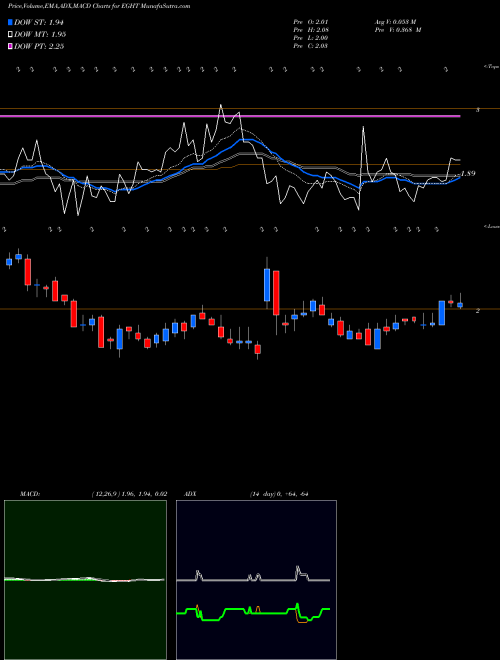Click the axis label 3 on upper chart
500x660 pixels.
[478, 110]
